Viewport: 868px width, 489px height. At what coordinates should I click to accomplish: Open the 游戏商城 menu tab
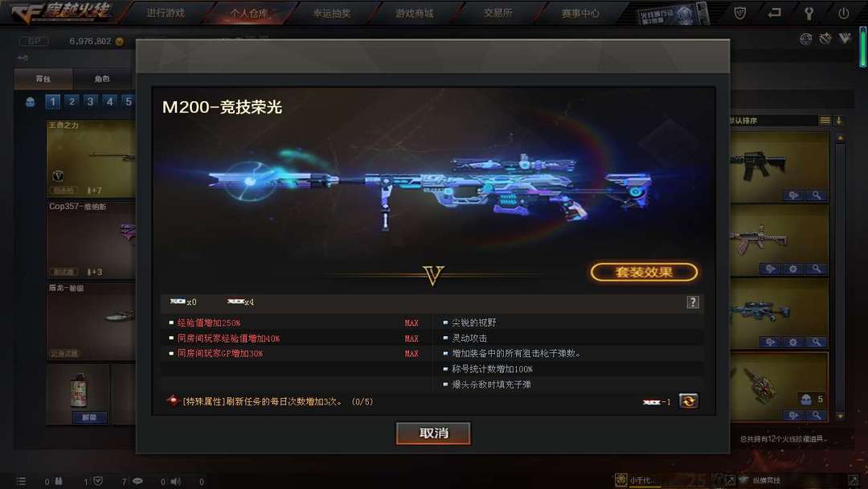click(414, 14)
